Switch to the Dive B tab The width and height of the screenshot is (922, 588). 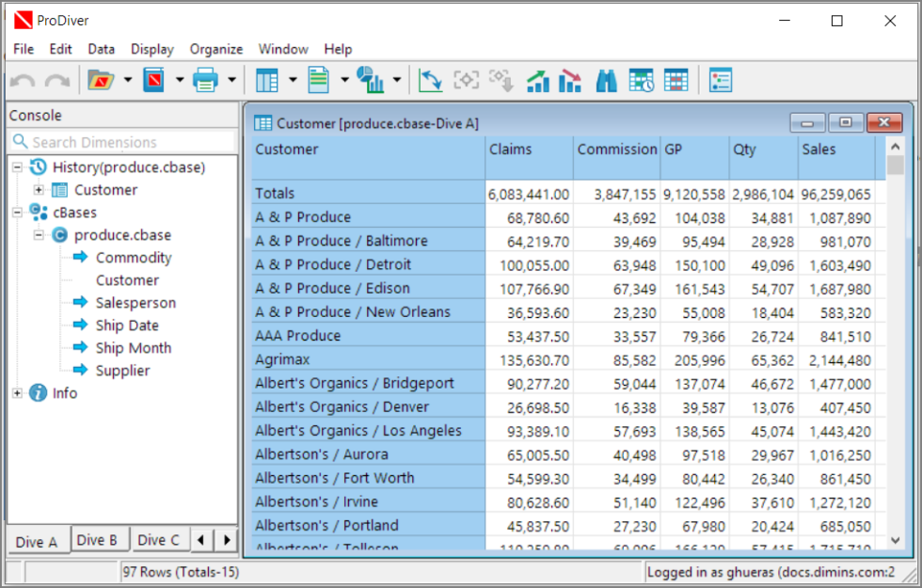point(97,540)
